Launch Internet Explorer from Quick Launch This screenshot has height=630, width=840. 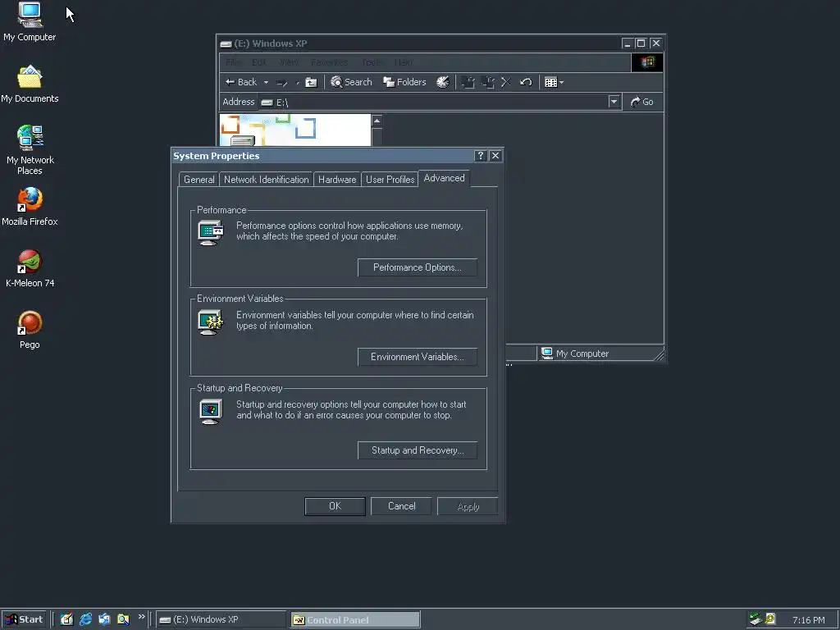pyautogui.click(x=85, y=619)
